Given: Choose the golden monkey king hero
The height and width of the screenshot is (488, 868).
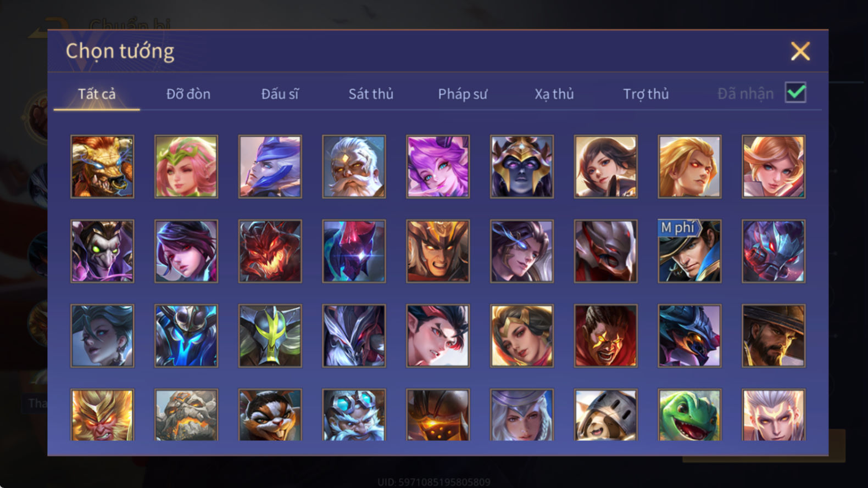Looking at the screenshot, I should point(102,415).
